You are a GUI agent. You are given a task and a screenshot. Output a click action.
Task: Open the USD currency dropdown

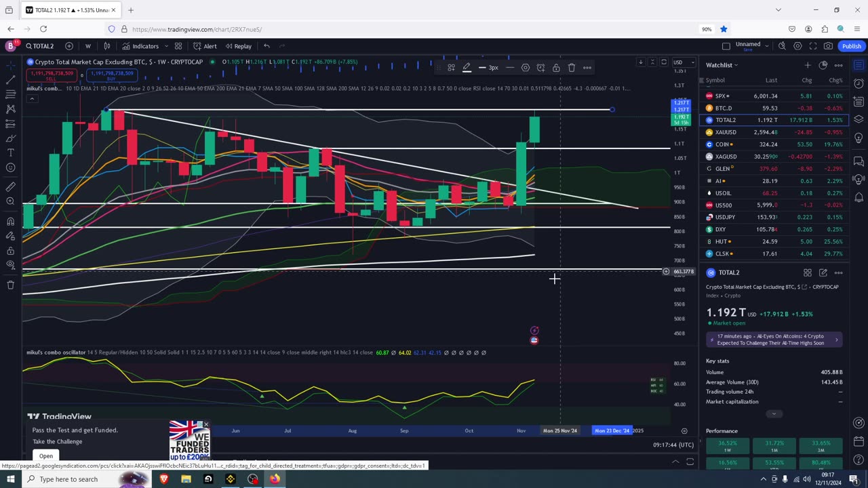coord(683,62)
